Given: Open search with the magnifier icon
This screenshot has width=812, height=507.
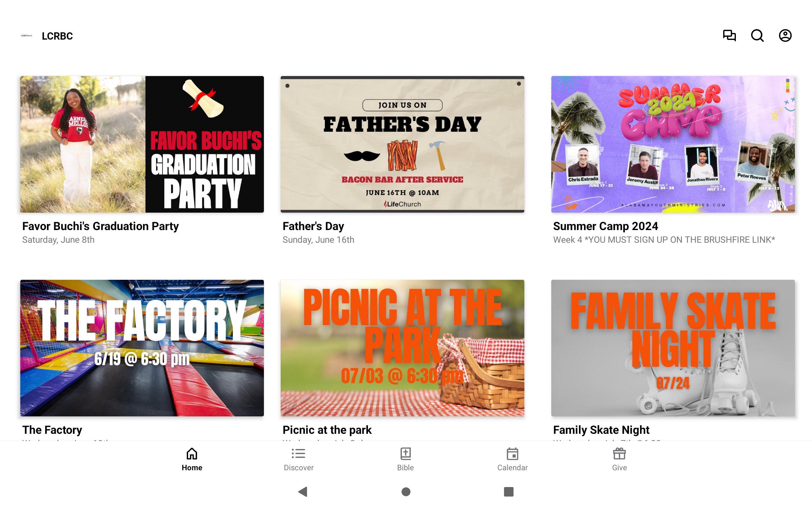Looking at the screenshot, I should [x=757, y=35].
